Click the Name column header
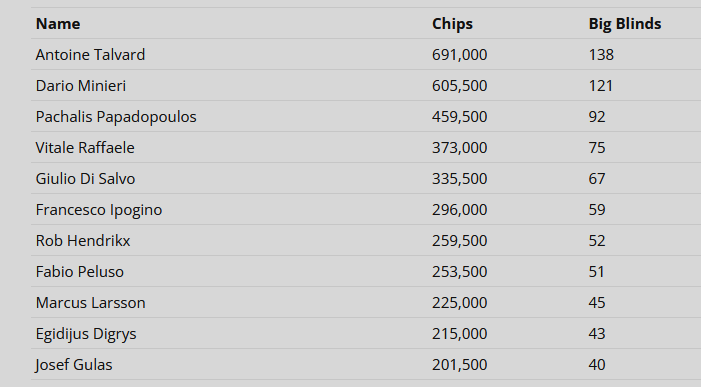The width and height of the screenshot is (701, 387). click(58, 24)
